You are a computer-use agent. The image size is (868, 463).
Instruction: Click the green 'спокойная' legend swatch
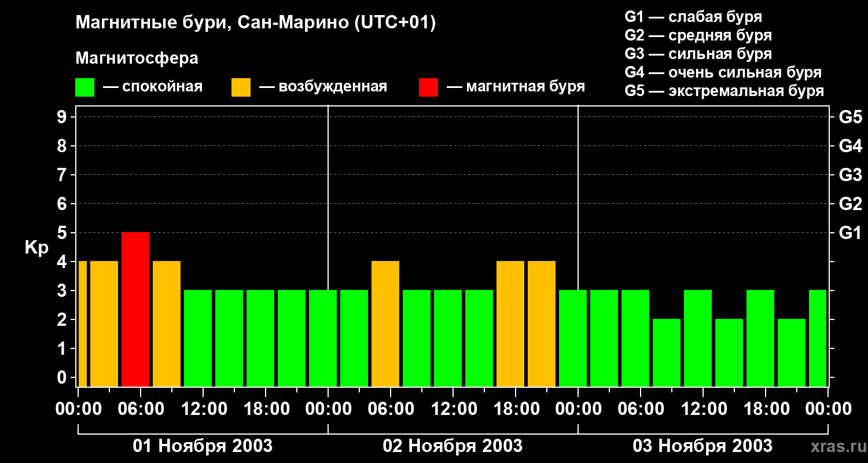pos(84,87)
